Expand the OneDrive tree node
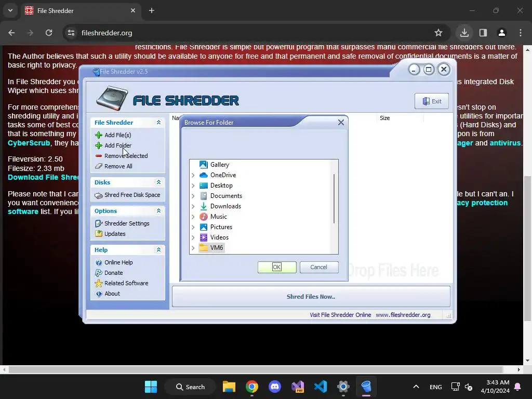 [x=193, y=175]
